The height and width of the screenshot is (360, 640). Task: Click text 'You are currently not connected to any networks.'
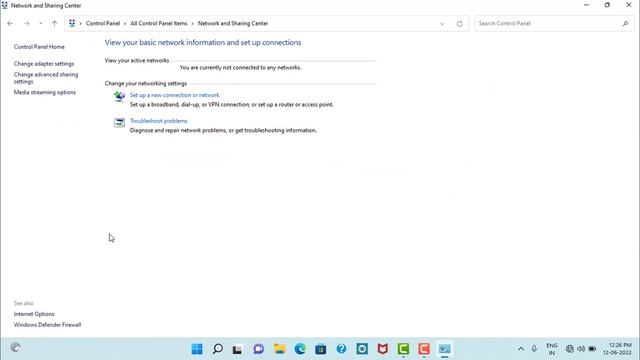point(240,67)
